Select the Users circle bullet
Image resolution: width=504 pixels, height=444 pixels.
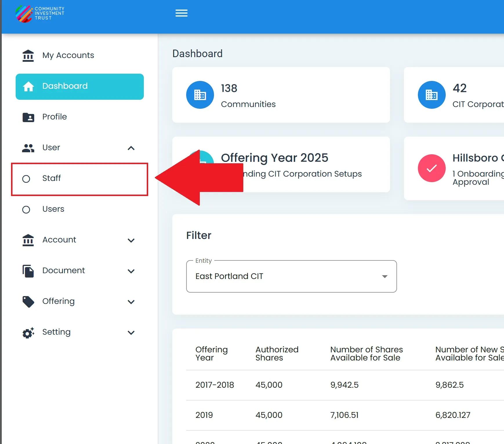click(x=26, y=210)
